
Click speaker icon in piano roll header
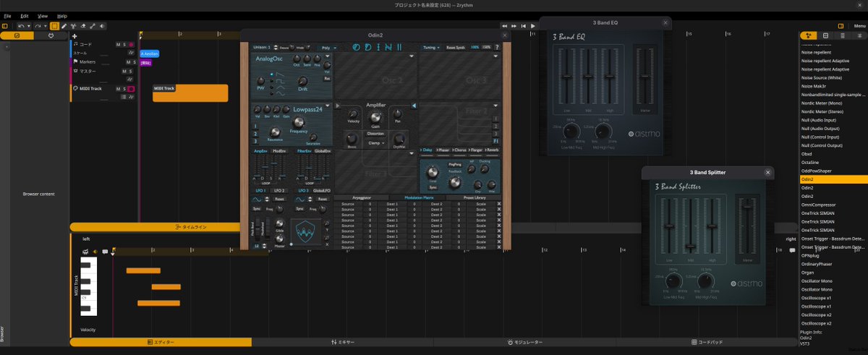click(95, 252)
